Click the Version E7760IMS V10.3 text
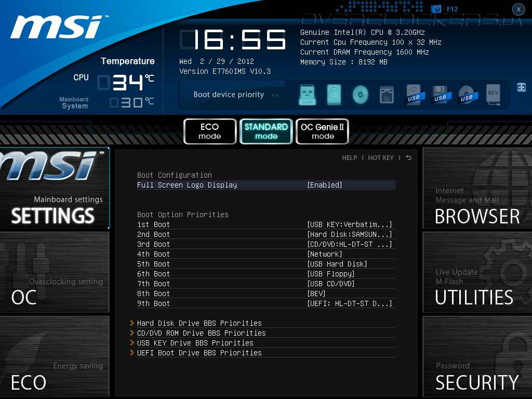 tap(224, 71)
